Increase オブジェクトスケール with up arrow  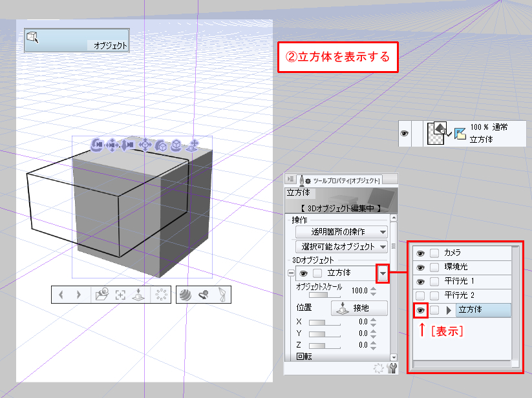click(x=373, y=289)
